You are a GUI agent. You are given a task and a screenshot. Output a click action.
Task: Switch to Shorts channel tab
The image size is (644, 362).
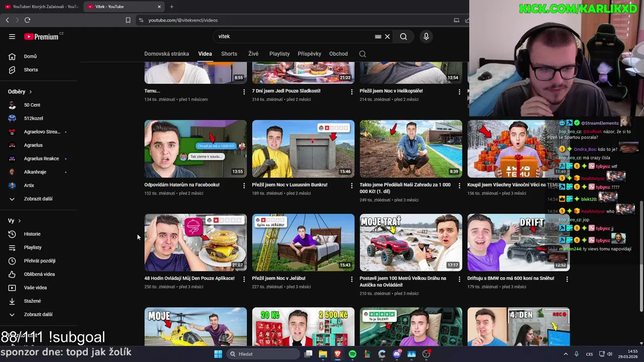click(x=229, y=54)
